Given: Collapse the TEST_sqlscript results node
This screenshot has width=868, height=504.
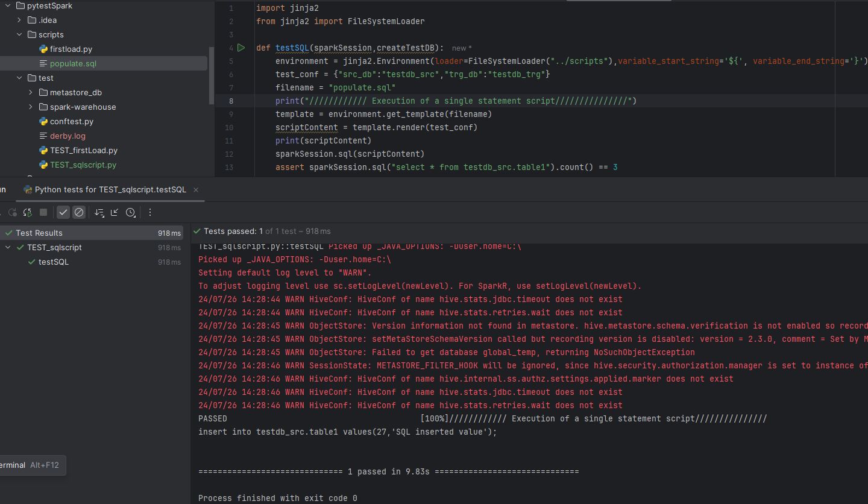Looking at the screenshot, I should click(8, 248).
